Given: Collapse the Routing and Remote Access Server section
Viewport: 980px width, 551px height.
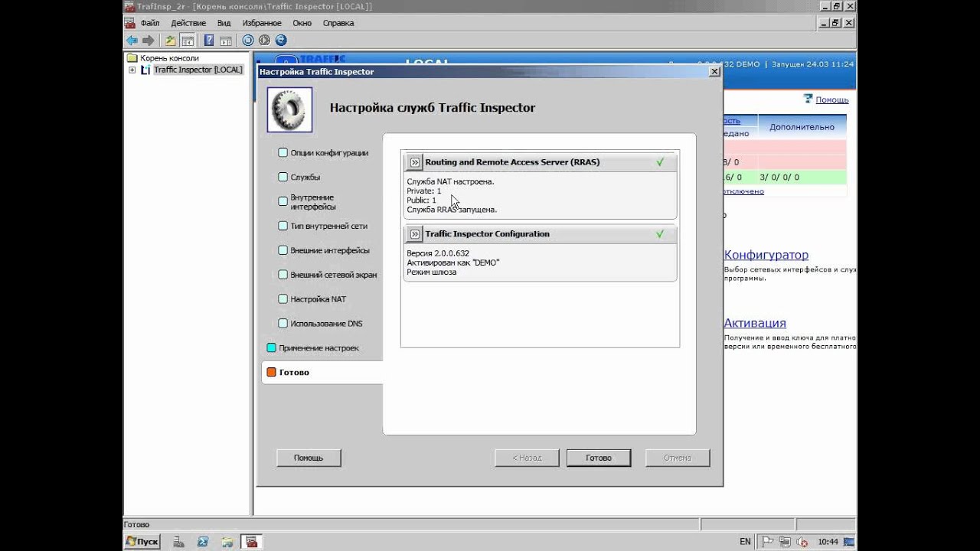Looking at the screenshot, I should tap(415, 162).
